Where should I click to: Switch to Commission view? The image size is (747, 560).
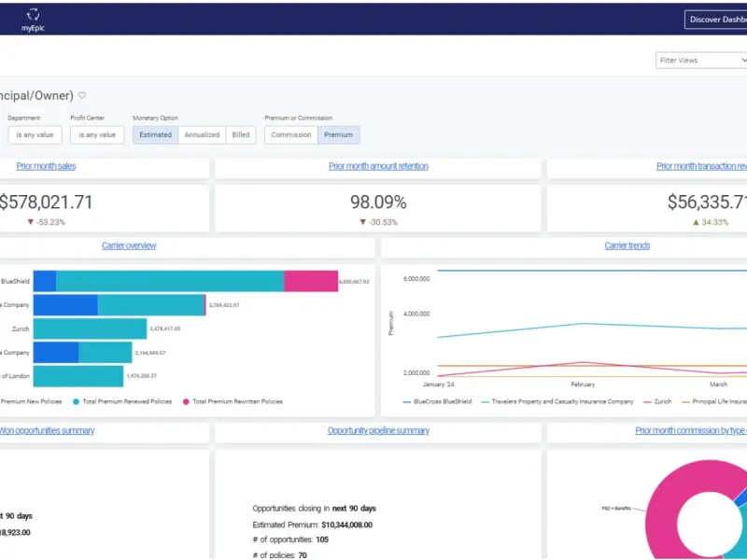pos(291,134)
